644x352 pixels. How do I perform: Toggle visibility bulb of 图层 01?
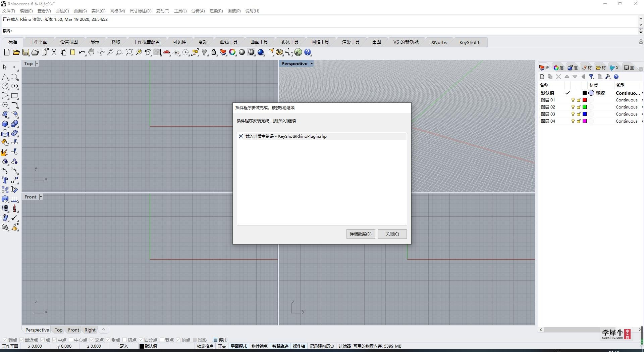pyautogui.click(x=573, y=100)
